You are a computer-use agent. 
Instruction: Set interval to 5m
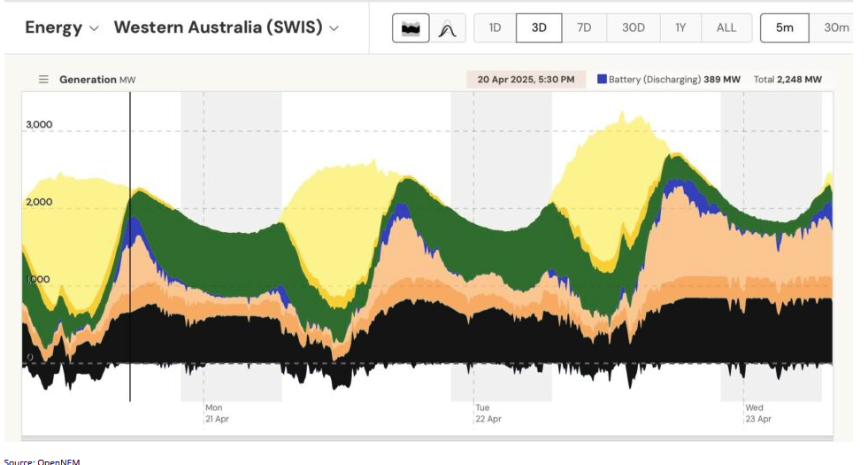pos(784,28)
